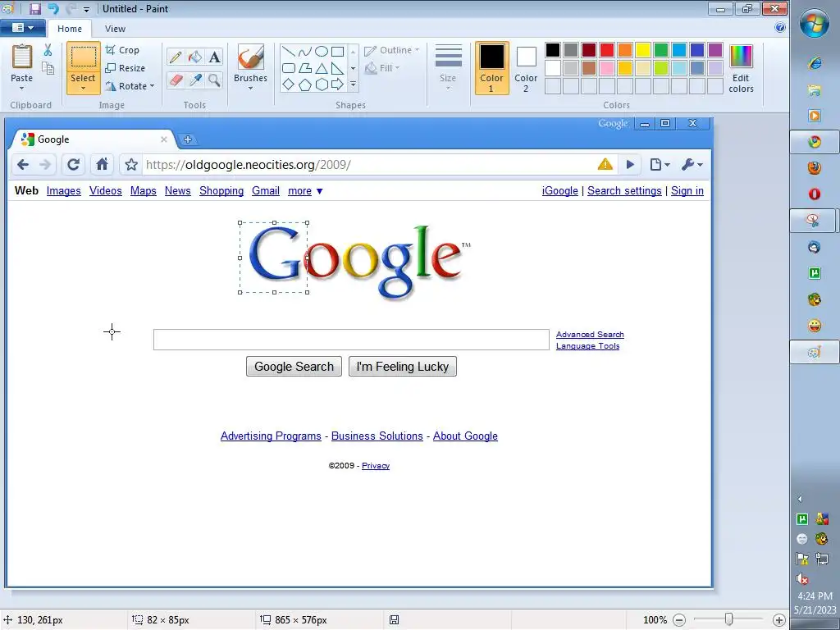Click the Paste clipboard icon
Screen dimensions: 840x630
(x=22, y=57)
